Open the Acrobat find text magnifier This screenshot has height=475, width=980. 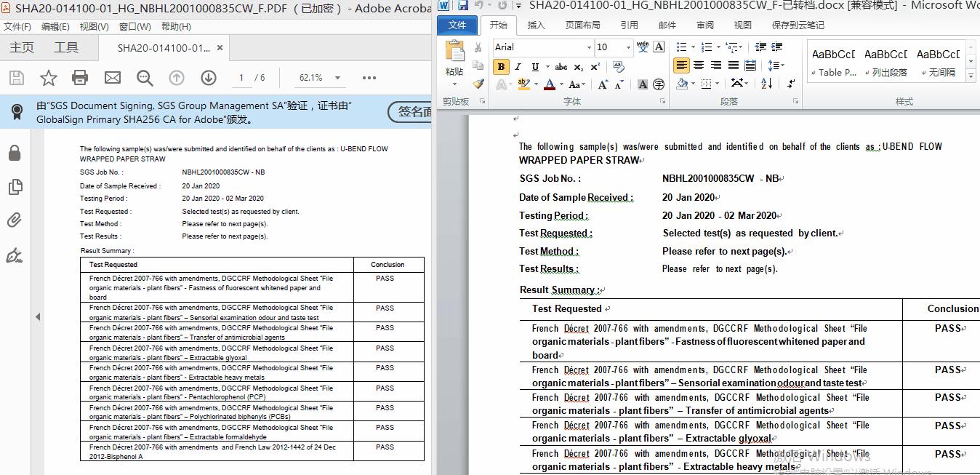[x=145, y=78]
